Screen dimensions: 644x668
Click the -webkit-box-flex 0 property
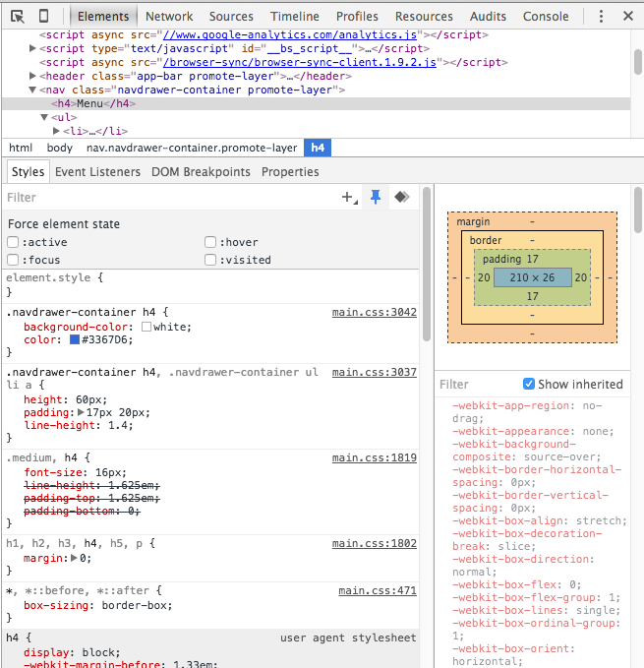pos(516,584)
